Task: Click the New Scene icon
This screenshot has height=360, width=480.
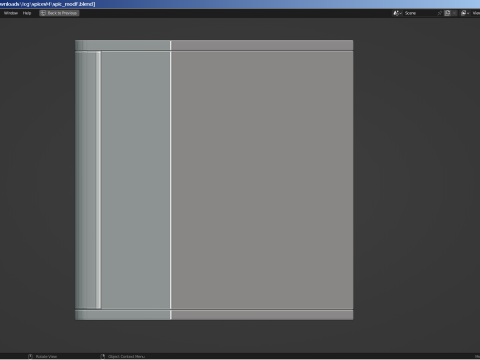Action: 447,13
